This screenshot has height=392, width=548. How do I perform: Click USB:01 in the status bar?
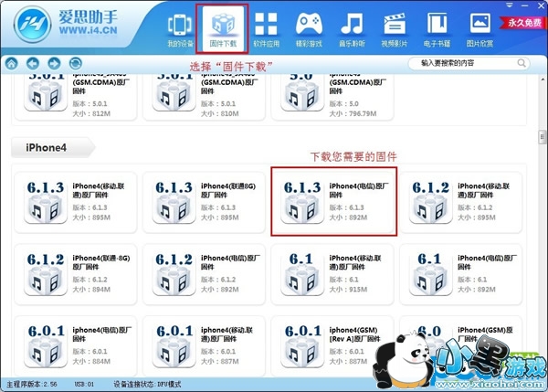click(84, 385)
